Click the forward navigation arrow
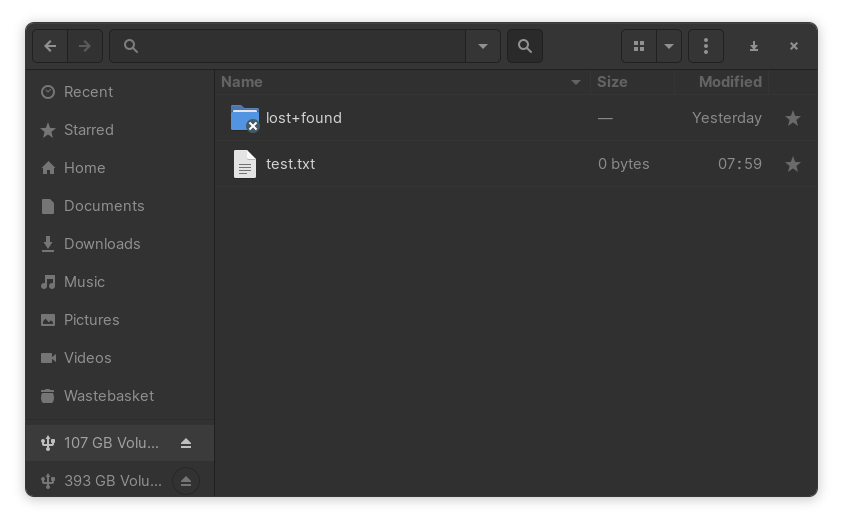The height and width of the screenshot is (525, 843). pos(85,46)
